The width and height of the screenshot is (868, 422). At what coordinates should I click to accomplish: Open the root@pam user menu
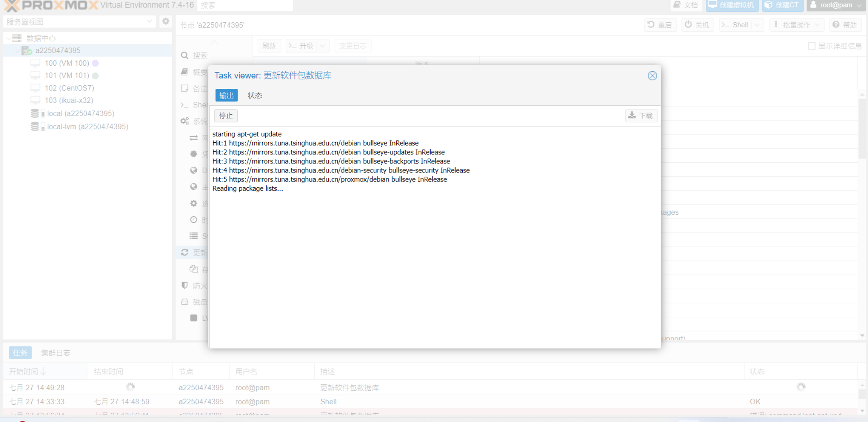(x=836, y=5)
